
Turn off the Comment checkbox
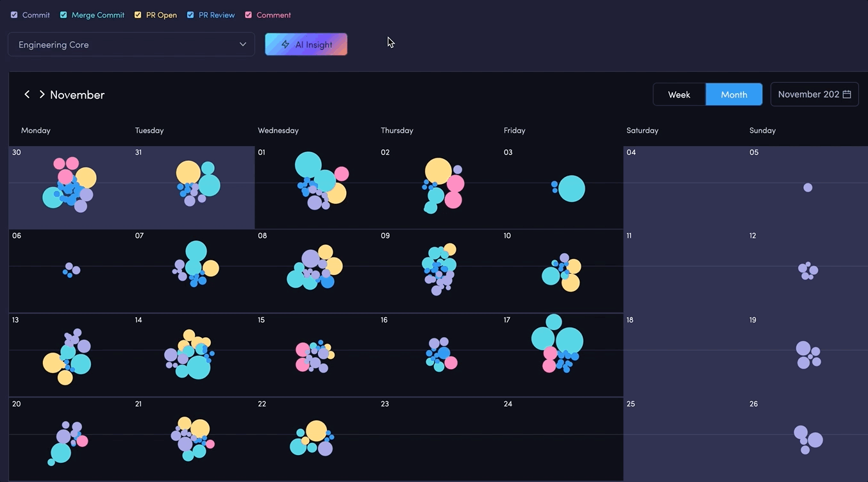click(248, 15)
